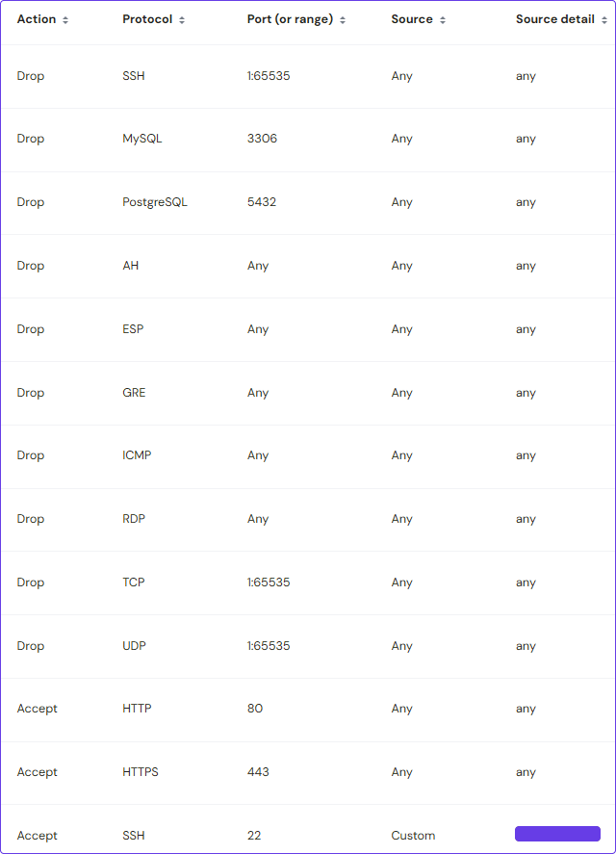Click the GRE protocol entry
The image size is (616, 854).
tap(134, 393)
